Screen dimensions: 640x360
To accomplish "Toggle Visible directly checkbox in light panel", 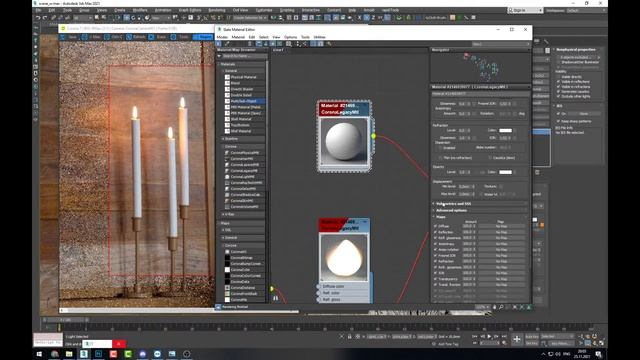I will point(558,76).
